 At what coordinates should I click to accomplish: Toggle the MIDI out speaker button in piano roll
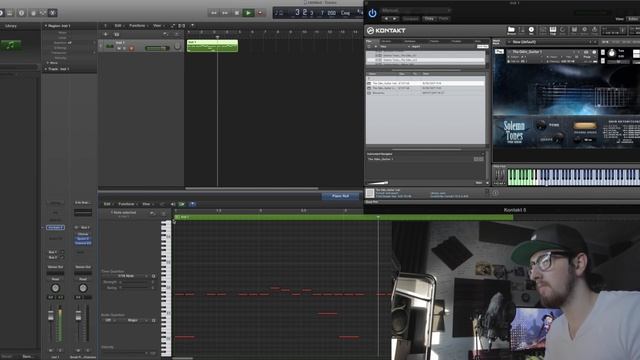(x=173, y=204)
